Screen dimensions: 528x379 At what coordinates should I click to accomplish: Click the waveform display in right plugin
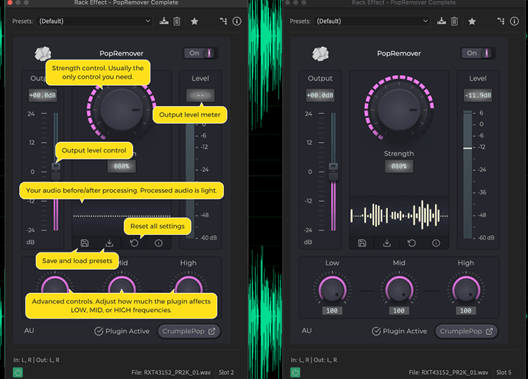click(x=399, y=216)
